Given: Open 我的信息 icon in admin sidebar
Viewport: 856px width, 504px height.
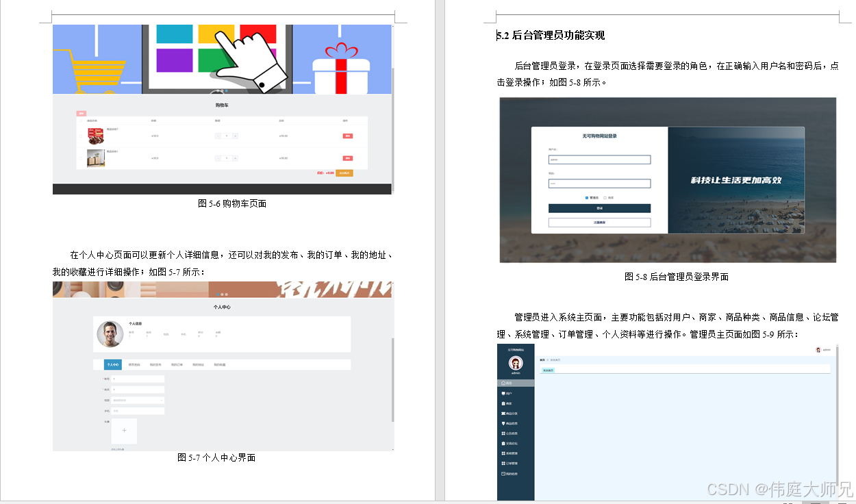Looking at the screenshot, I should [503, 474].
